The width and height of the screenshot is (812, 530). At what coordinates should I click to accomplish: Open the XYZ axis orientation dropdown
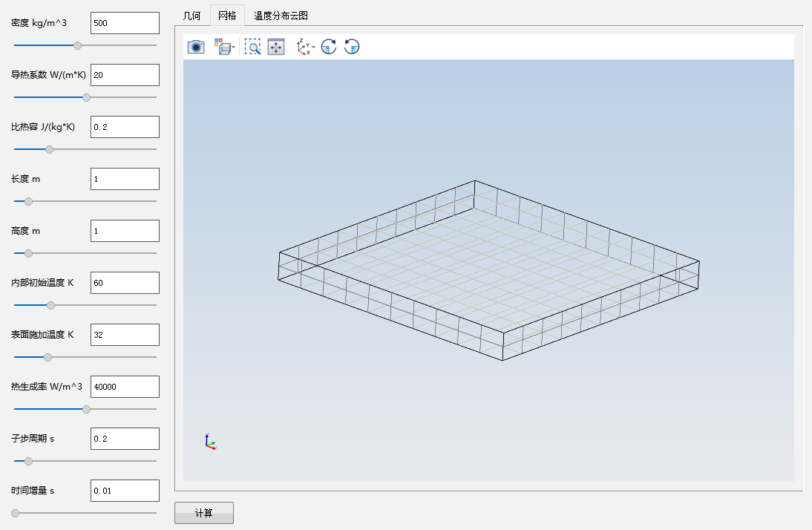point(306,48)
